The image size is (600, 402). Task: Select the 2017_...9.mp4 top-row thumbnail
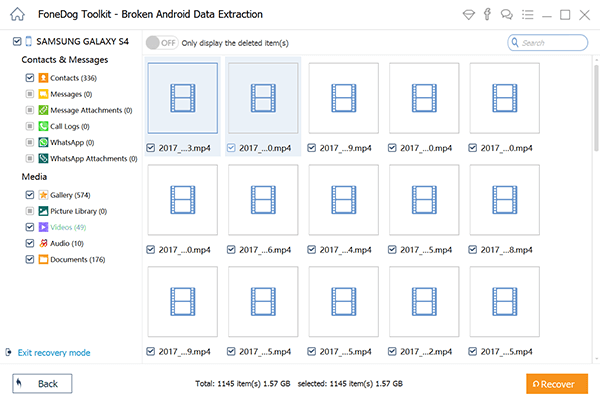(344, 98)
